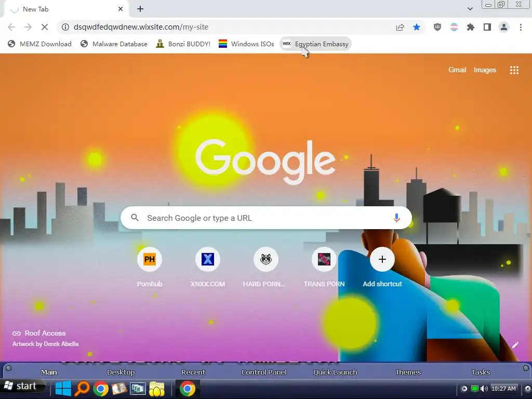View site information icon in address bar
Viewport: 532px width, 399px height.
65,27
